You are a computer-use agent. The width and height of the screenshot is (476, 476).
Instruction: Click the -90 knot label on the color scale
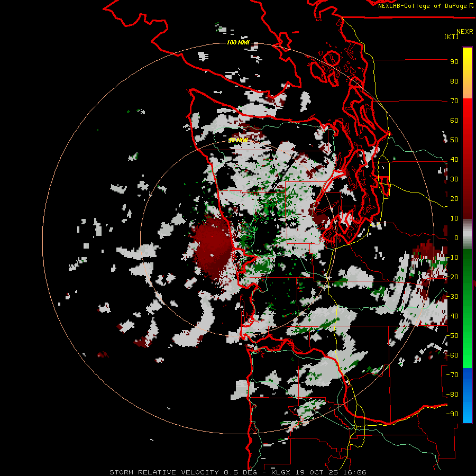(452, 414)
